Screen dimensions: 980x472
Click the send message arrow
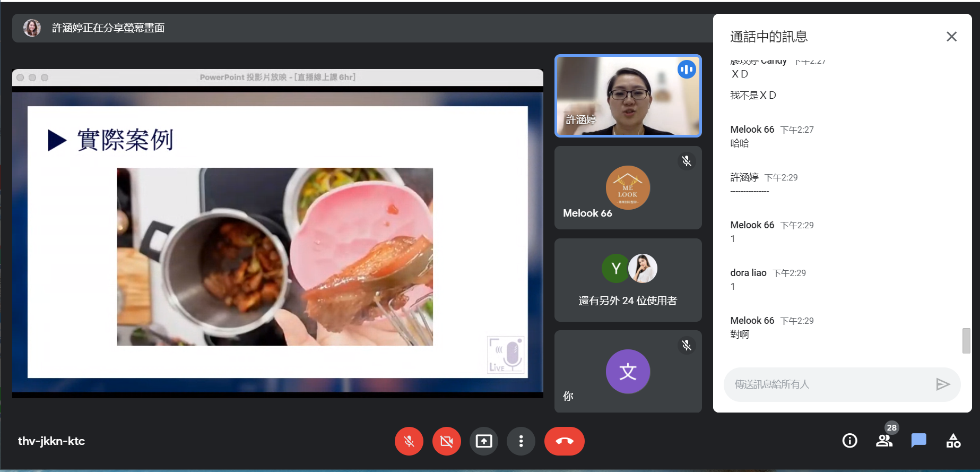pos(942,384)
